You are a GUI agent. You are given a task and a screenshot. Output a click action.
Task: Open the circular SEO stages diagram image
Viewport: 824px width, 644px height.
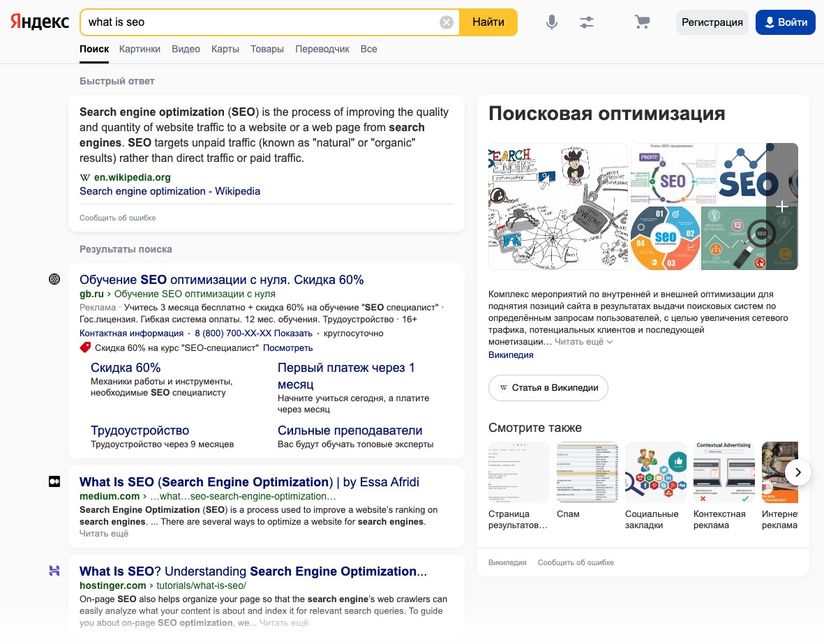click(x=673, y=174)
